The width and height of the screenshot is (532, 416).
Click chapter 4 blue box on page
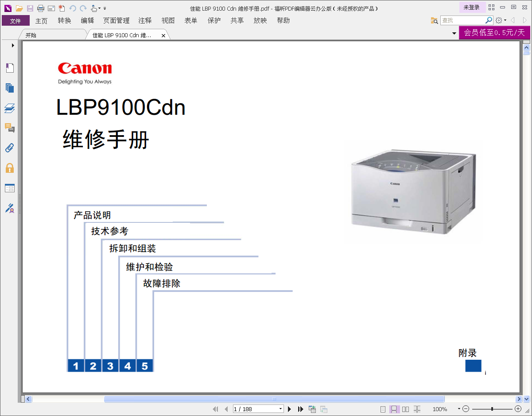coord(128,365)
